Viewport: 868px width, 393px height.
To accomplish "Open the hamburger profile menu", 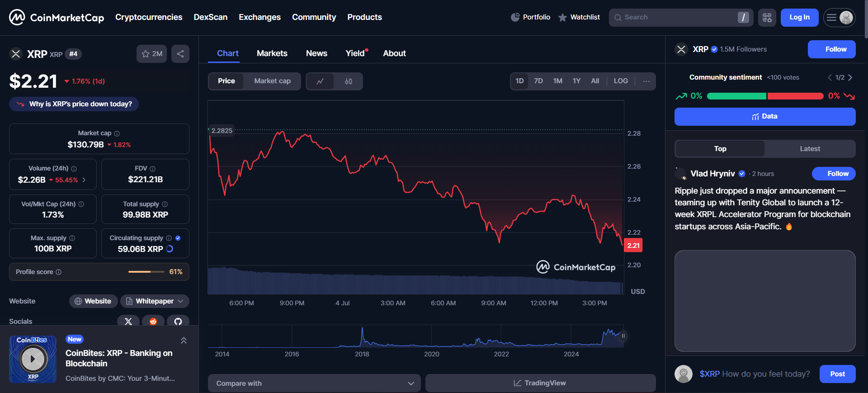I will coord(839,18).
